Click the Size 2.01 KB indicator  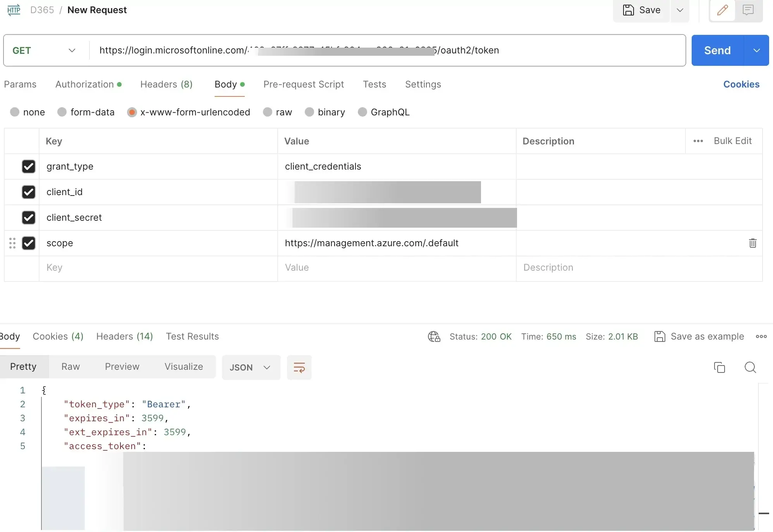tap(612, 336)
